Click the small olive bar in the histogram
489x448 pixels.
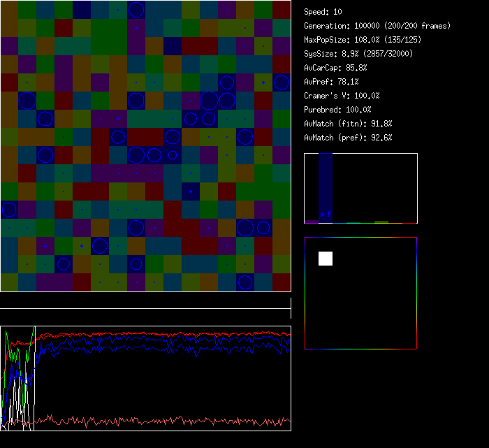coord(381,222)
